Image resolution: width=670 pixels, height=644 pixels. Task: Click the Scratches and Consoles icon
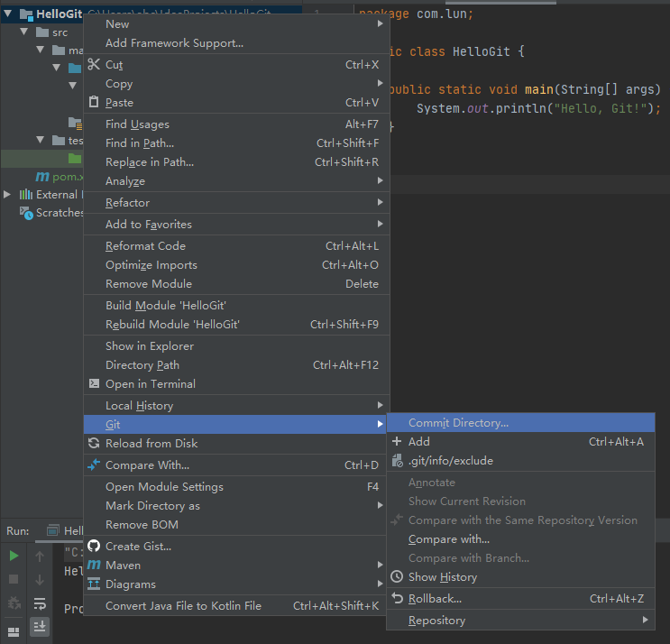tap(26, 213)
